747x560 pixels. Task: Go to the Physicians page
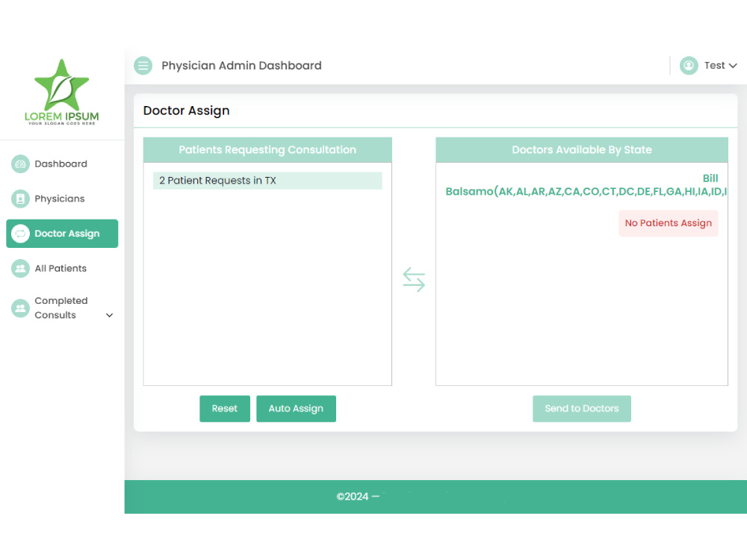coord(62,199)
